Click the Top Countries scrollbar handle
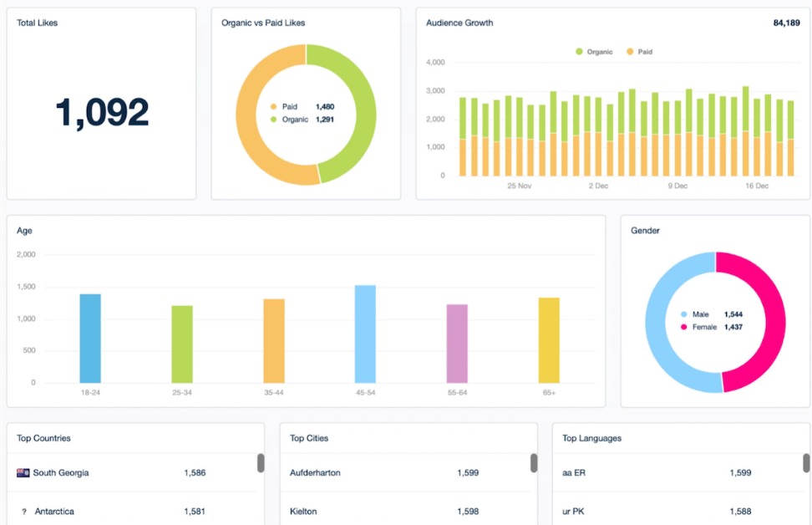Image resolution: width=812 pixels, height=525 pixels. click(x=261, y=463)
